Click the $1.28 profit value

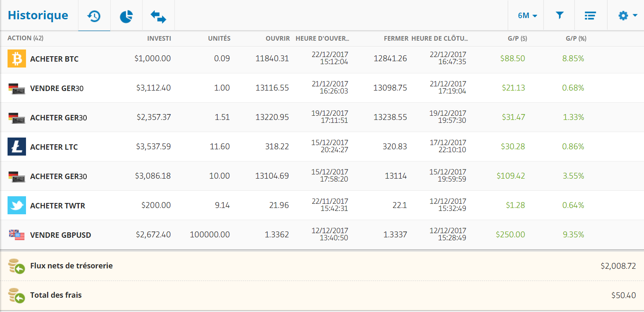(x=515, y=205)
